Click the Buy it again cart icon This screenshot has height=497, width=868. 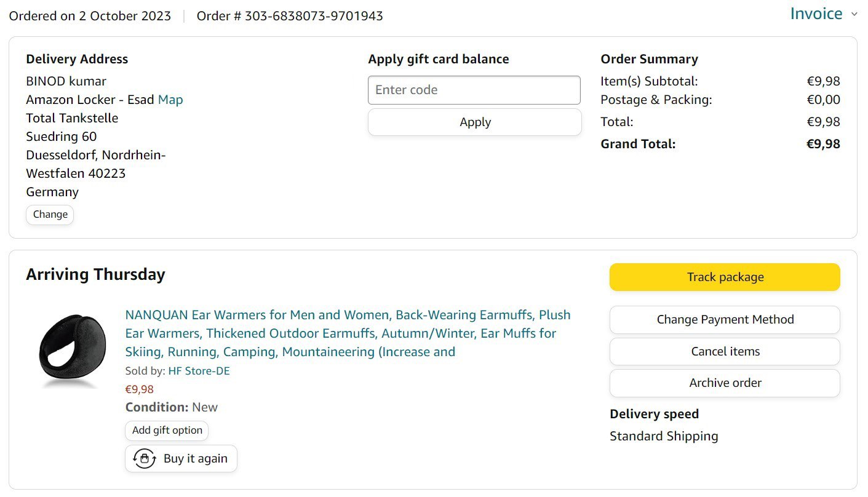pyautogui.click(x=145, y=459)
